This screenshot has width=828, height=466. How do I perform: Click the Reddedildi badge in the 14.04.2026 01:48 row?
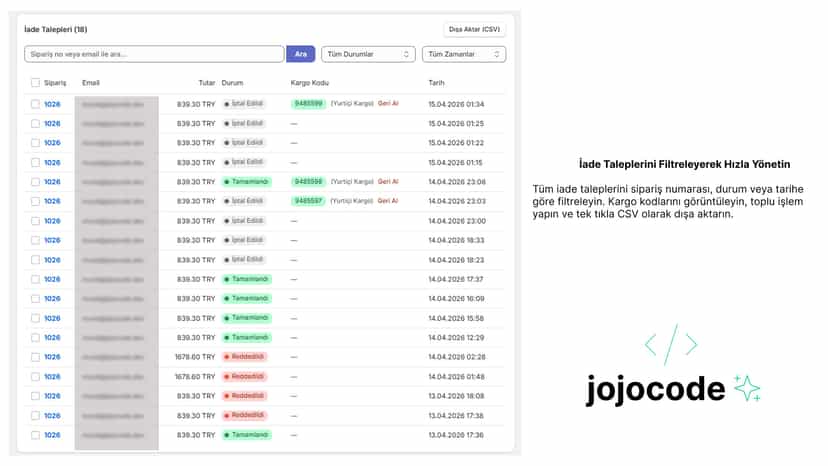coord(244,376)
